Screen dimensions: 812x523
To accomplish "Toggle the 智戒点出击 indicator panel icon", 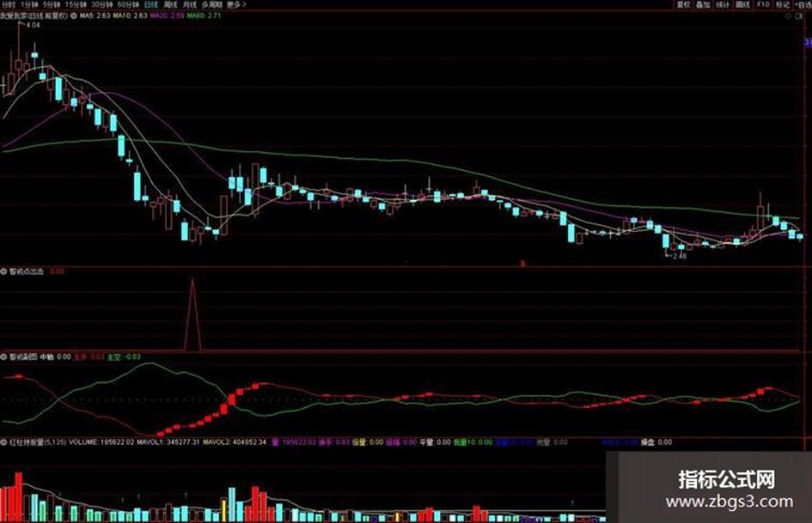I will [3, 271].
